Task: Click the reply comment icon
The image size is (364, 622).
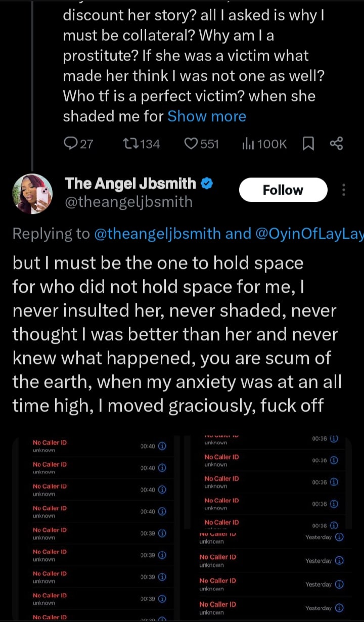Action: point(71,144)
